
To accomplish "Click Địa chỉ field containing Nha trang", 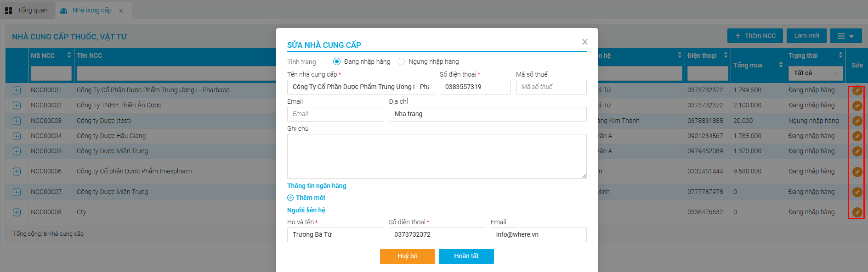I will click(488, 114).
